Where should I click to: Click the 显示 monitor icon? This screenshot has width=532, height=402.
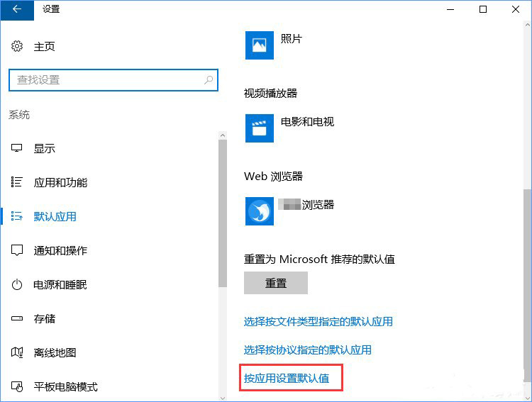(18, 149)
